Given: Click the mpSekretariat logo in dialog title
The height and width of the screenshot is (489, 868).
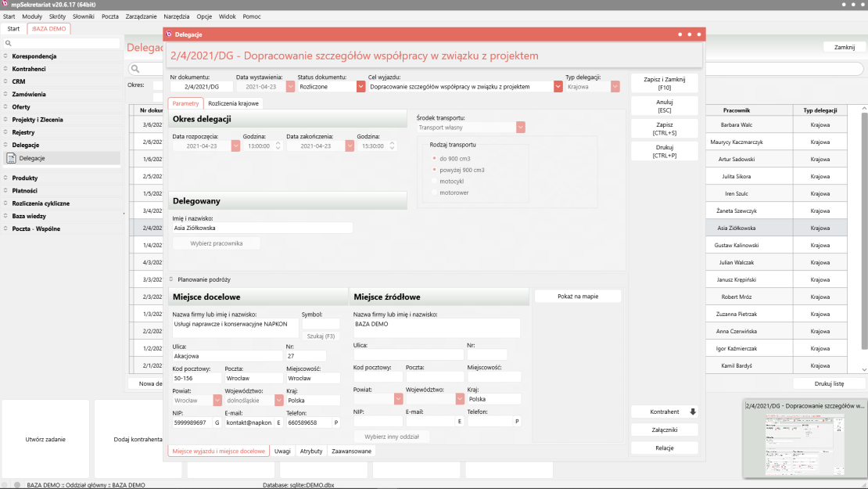Looking at the screenshot, I should pyautogui.click(x=169, y=34).
